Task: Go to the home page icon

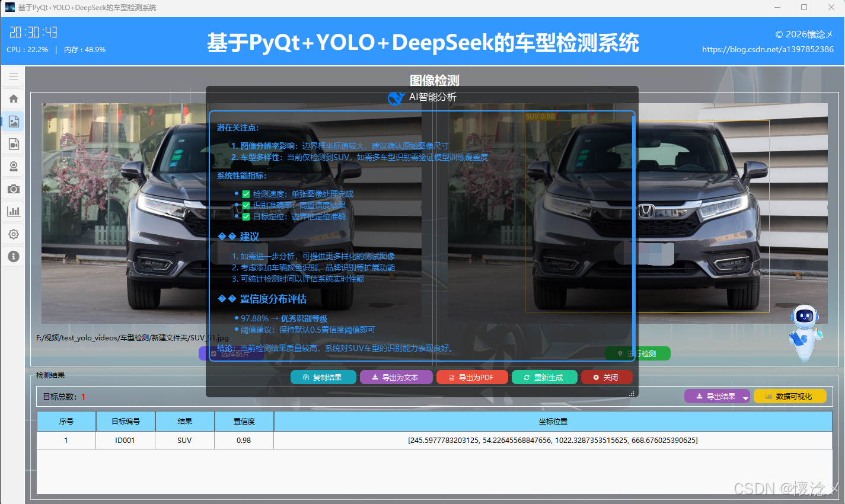Action: 14,99
